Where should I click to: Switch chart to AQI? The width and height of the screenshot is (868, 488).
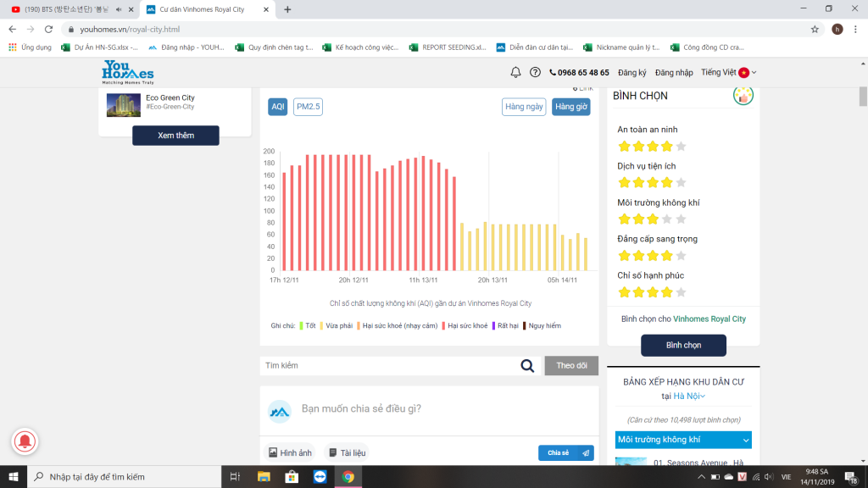(278, 107)
